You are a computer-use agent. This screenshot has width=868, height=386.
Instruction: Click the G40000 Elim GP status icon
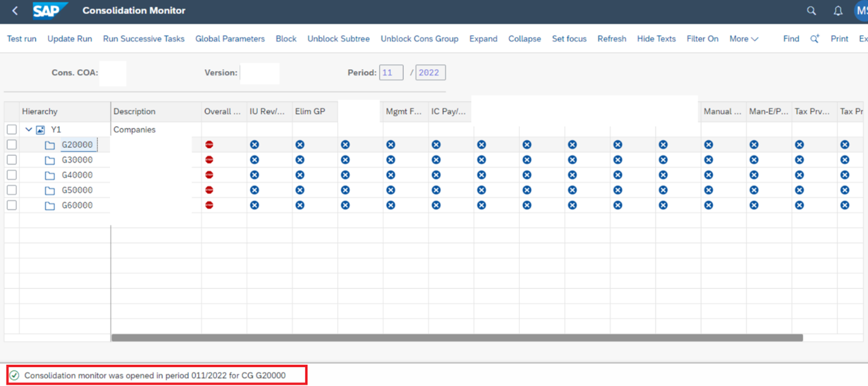(x=299, y=175)
